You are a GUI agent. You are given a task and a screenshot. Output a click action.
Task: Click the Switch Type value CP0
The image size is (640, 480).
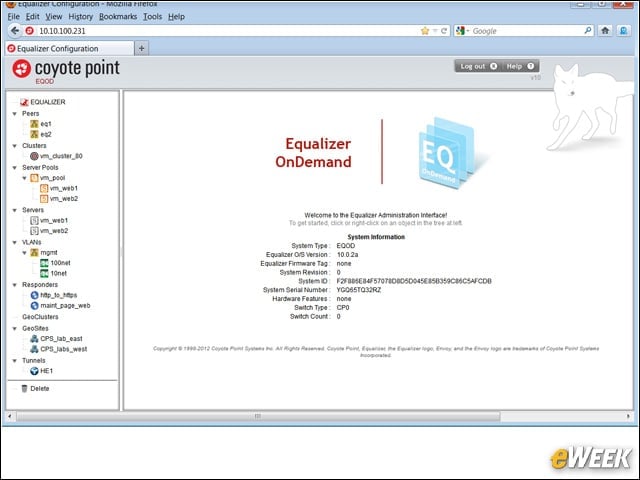pos(343,308)
